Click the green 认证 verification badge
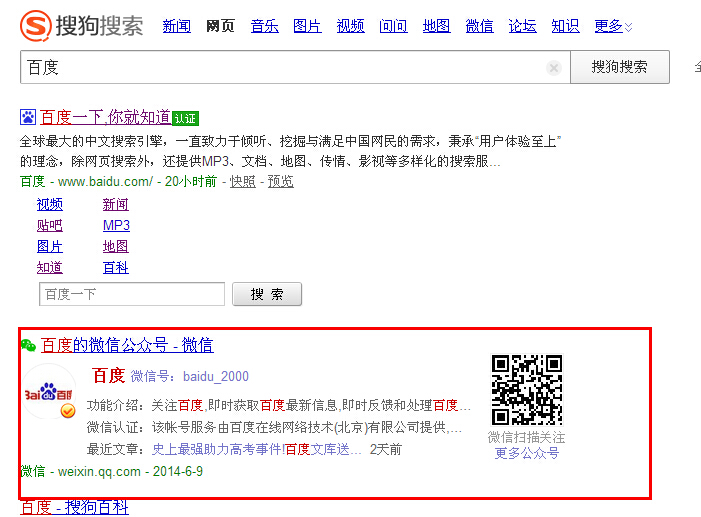 (x=186, y=118)
